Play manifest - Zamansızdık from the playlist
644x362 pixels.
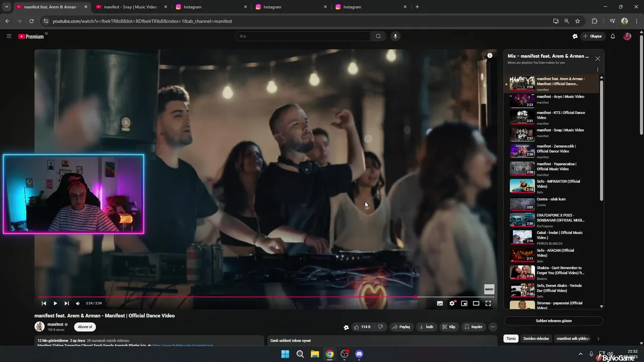552,151
